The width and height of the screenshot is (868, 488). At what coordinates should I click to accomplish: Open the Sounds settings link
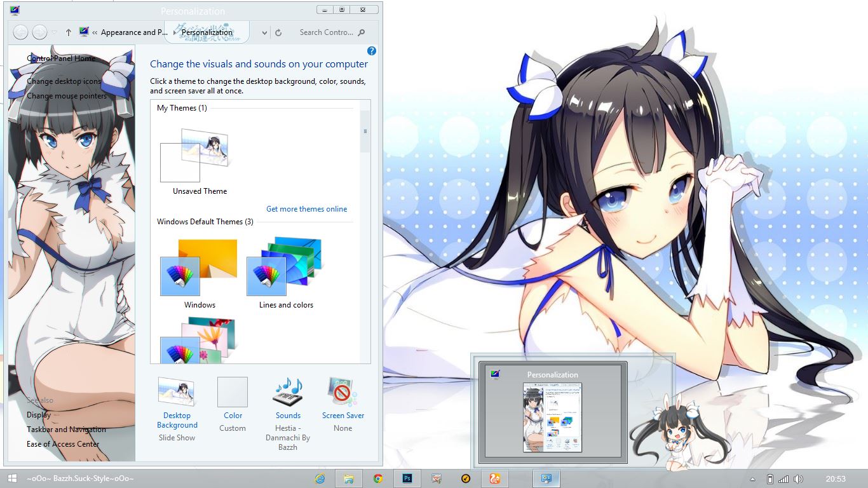tap(288, 416)
